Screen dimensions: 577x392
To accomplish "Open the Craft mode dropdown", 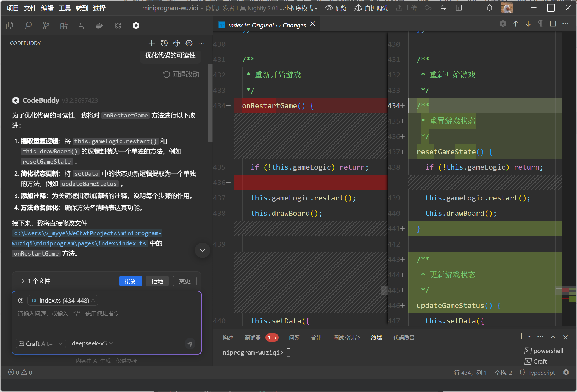I will 41,343.
